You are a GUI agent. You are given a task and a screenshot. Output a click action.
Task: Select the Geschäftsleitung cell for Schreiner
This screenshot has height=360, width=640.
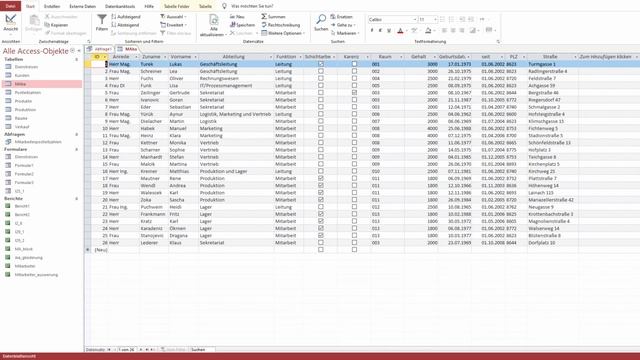point(236,71)
